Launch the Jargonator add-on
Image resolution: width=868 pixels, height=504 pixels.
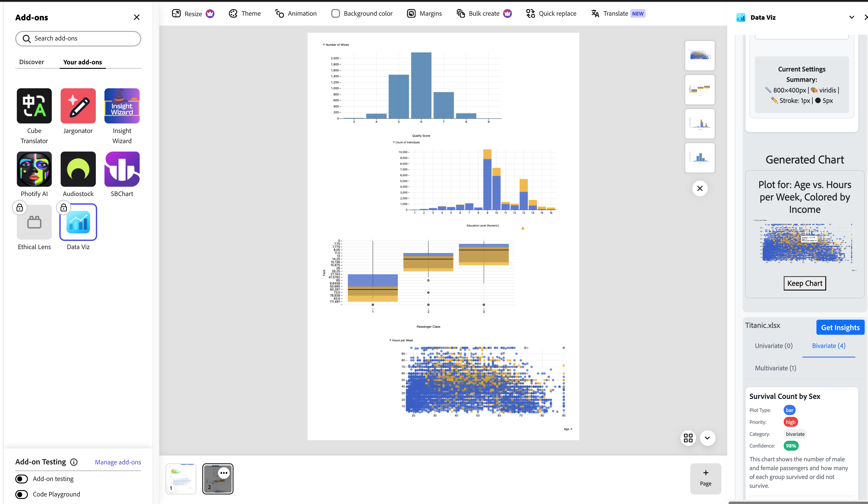78,106
